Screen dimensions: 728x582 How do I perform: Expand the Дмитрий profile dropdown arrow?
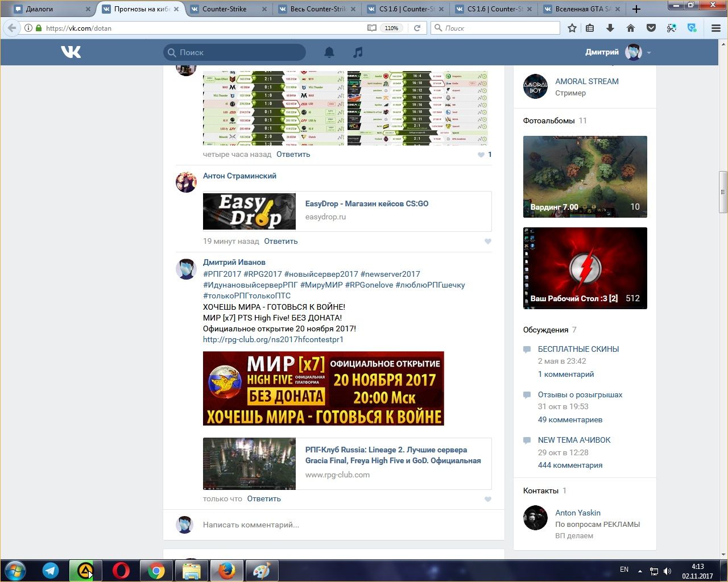pyautogui.click(x=649, y=53)
